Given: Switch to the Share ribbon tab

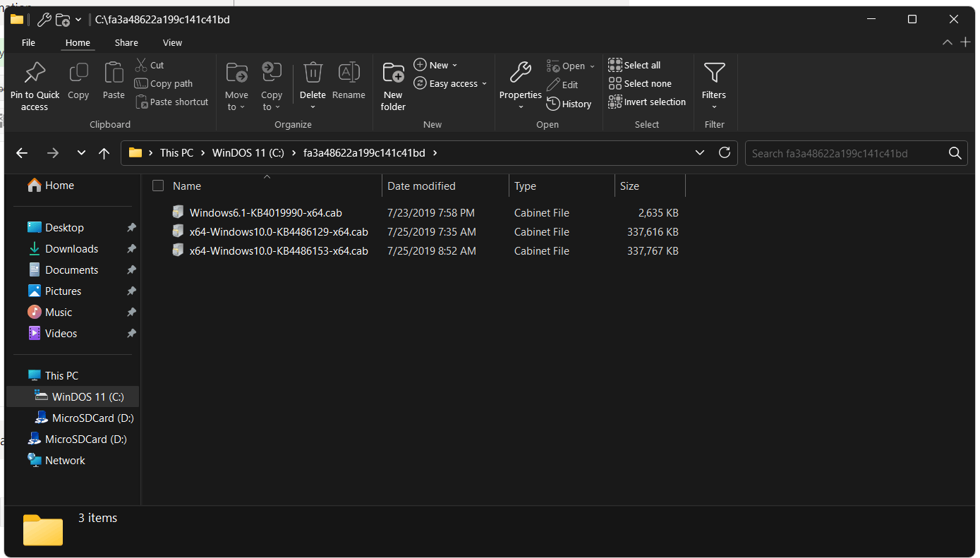Looking at the screenshot, I should 126,42.
